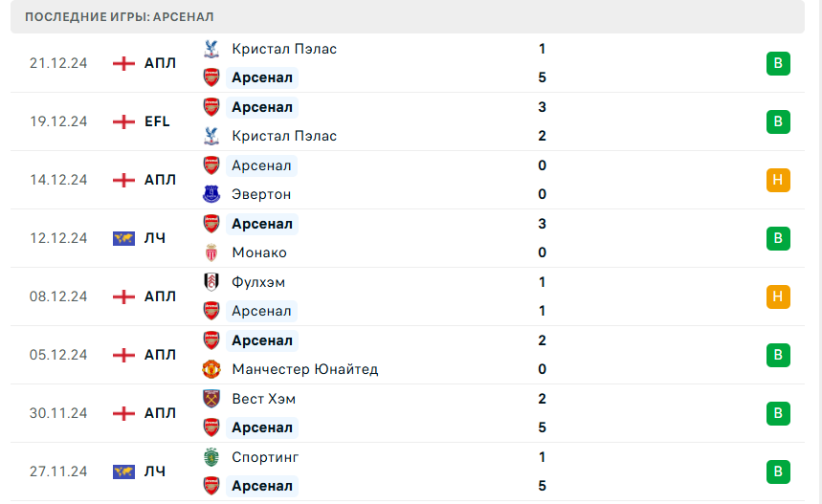Image resolution: width=822 pixels, height=504 pixels.
Task: Open the Спортинг team link
Action: 265,457
